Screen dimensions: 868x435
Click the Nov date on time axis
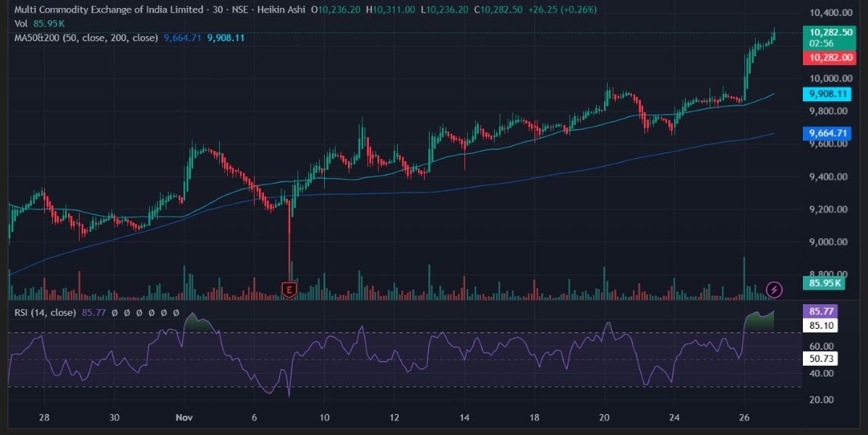pyautogui.click(x=184, y=418)
